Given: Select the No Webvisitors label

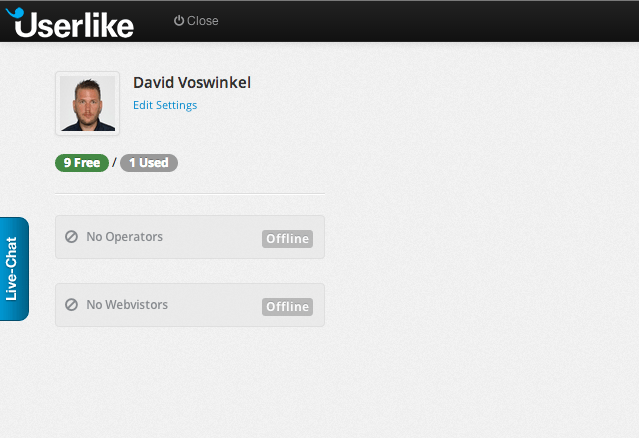Looking at the screenshot, I should click(x=127, y=304).
